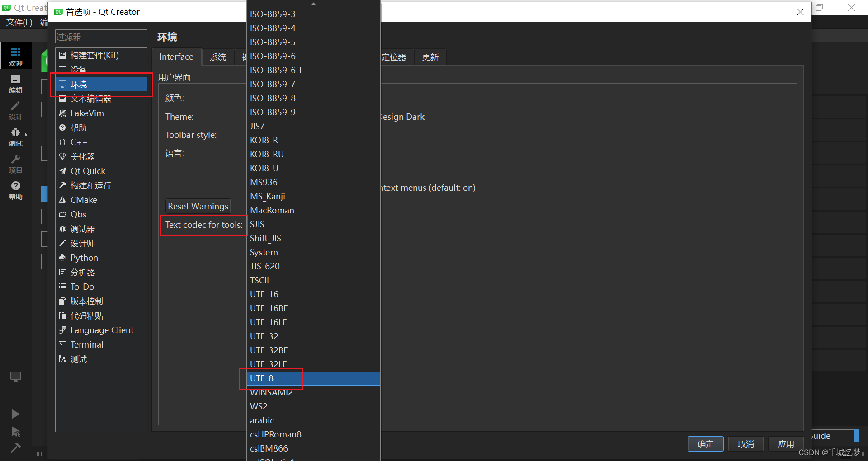Viewport: 868px width, 461px height.
Task: Open the Help mode question icon
Action: pos(16,190)
